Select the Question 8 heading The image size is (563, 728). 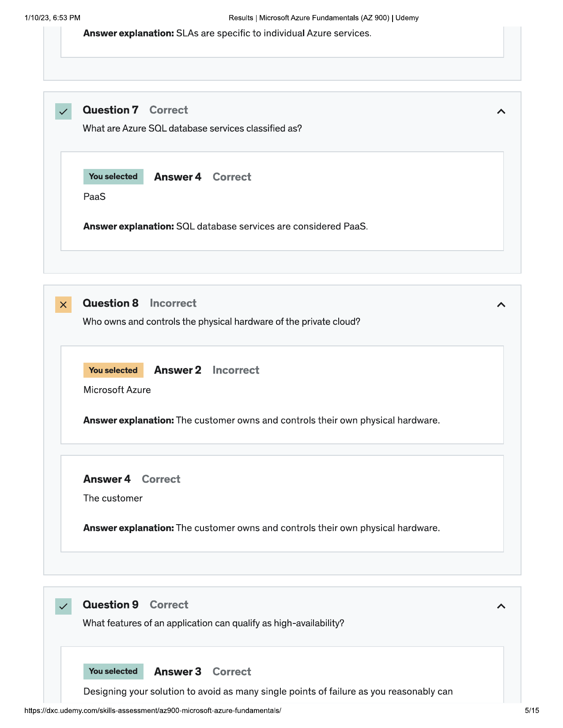coord(110,303)
